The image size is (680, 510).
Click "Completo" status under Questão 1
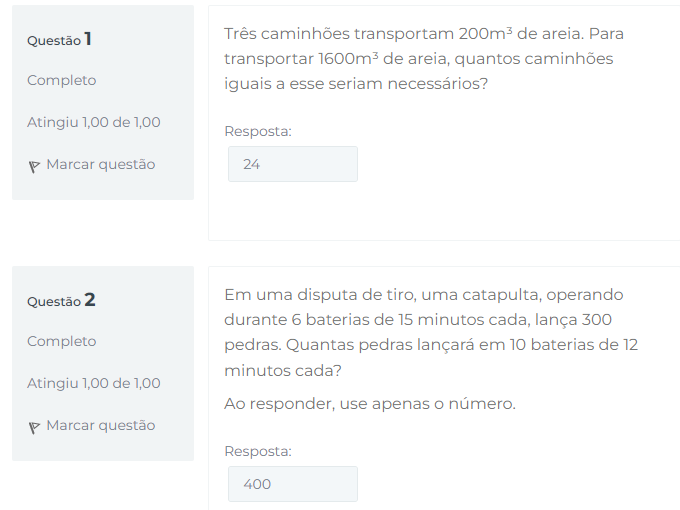pos(62,81)
